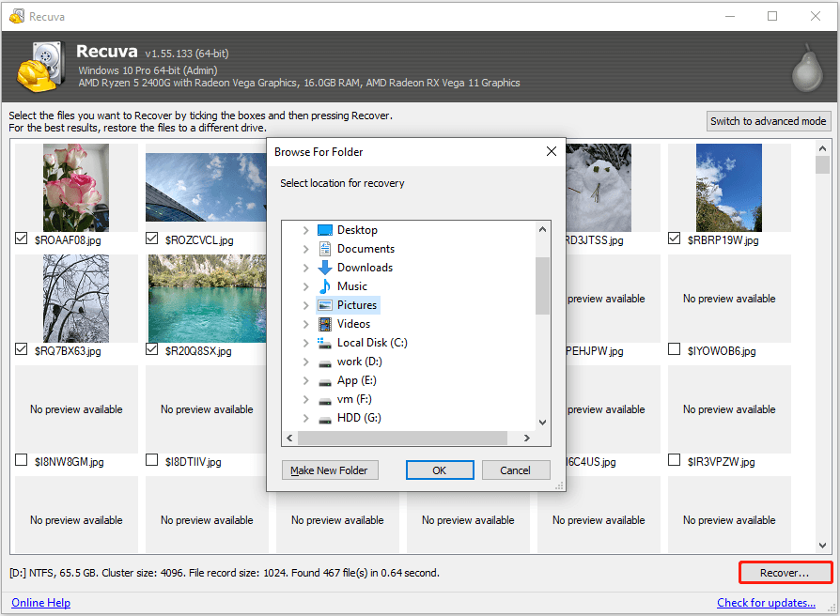This screenshot has height=616, width=840.
Task: Expand the Local Disk (C:) node
Action: (306, 343)
